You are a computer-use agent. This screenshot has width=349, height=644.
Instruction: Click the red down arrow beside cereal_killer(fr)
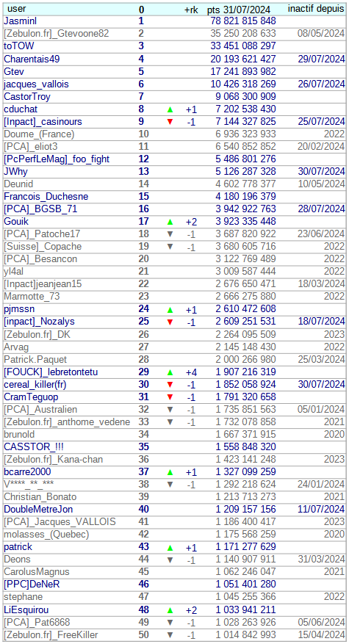[170, 385]
